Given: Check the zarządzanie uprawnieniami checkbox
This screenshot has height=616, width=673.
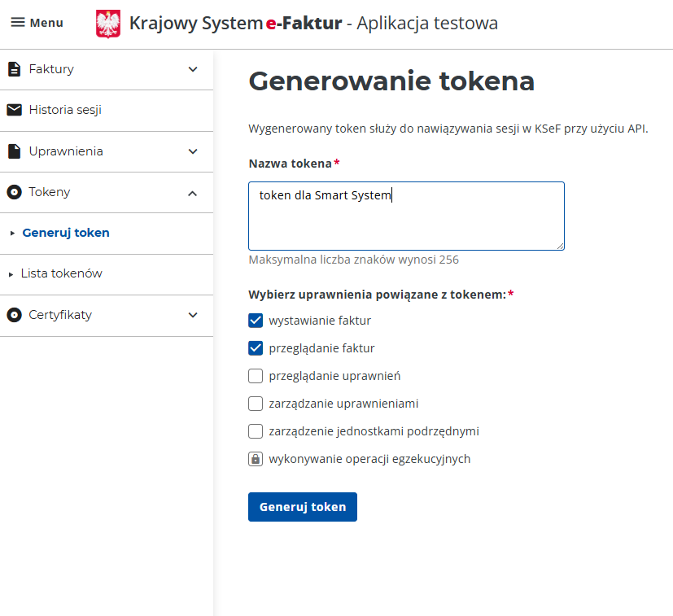Looking at the screenshot, I should [256, 404].
